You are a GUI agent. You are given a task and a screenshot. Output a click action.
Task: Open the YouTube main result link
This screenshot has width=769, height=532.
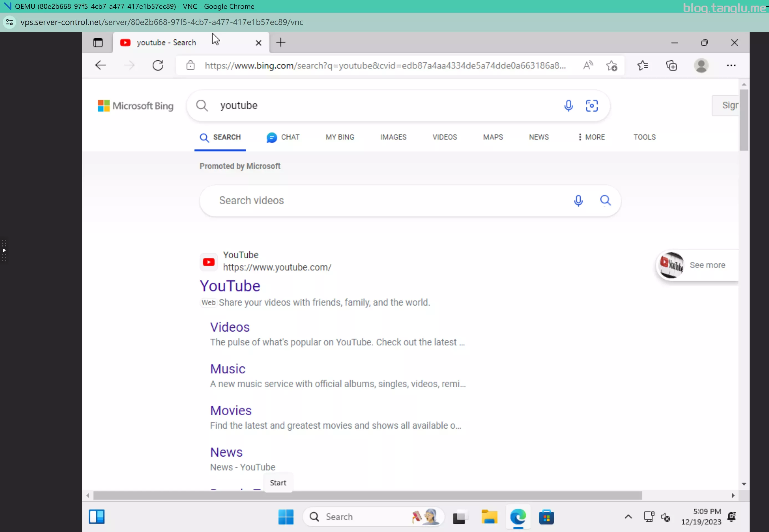(230, 286)
